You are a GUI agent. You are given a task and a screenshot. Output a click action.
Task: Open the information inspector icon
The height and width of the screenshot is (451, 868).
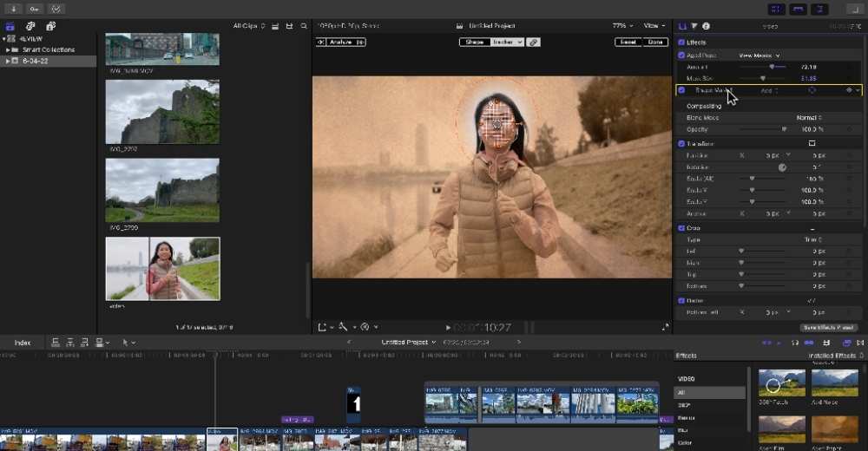[706, 26]
